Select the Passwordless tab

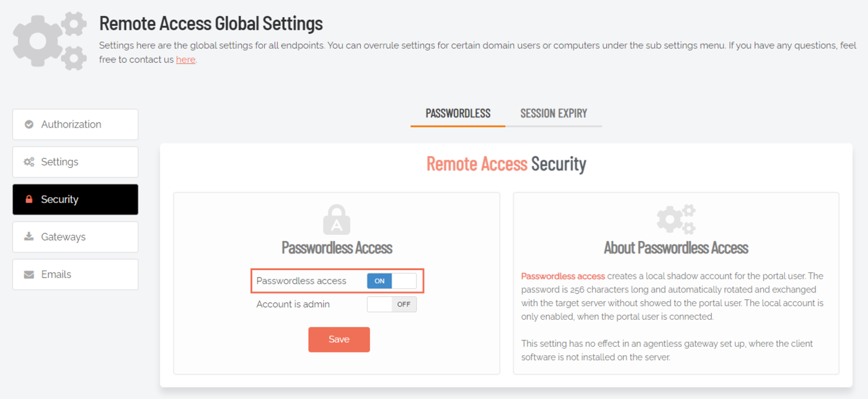pyautogui.click(x=458, y=113)
